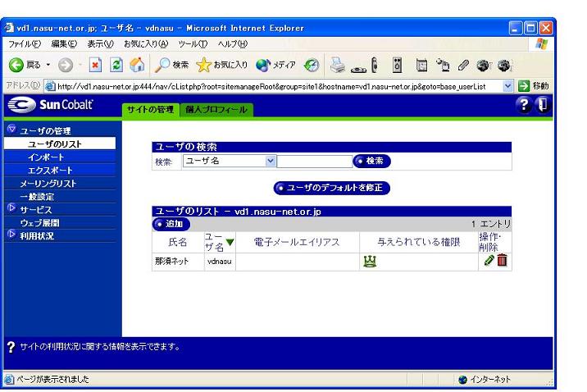Screen dimensions: 587x392
Task: Click the Stop loading icon
Action: [x=95, y=65]
